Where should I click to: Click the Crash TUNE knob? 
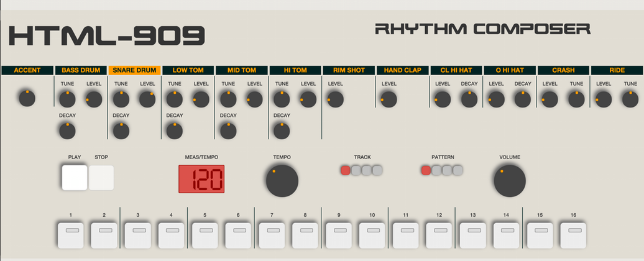tap(576, 99)
